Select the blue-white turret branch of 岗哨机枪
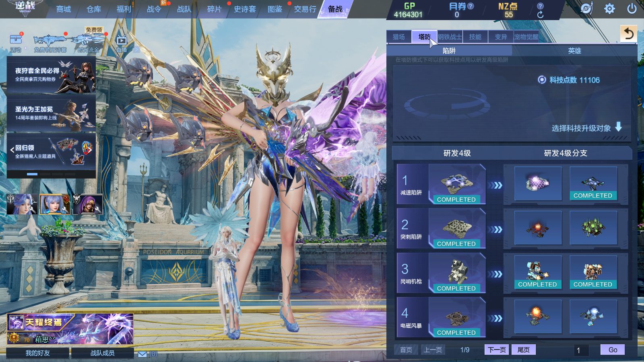This screenshot has width=644, height=362. click(538, 272)
